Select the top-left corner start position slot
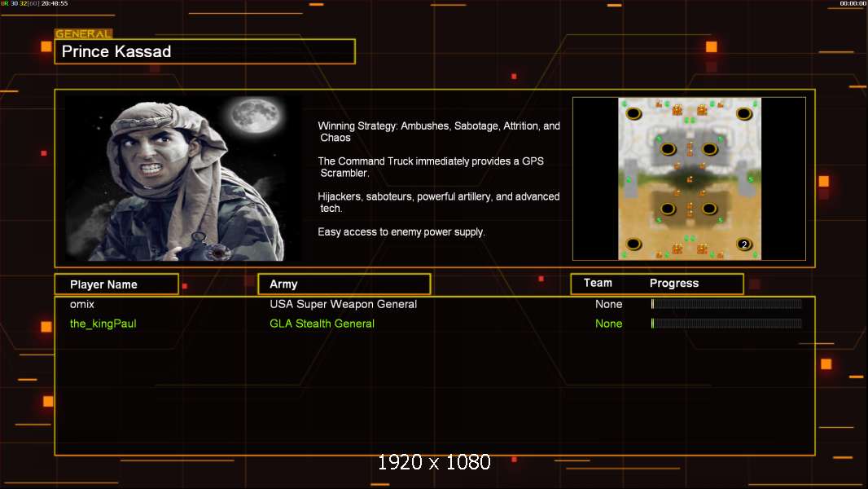Screen dimensions: 868x489 point(633,113)
